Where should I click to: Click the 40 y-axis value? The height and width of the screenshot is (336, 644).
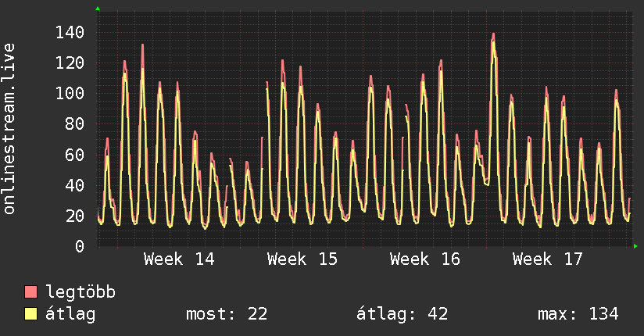pos(75,185)
